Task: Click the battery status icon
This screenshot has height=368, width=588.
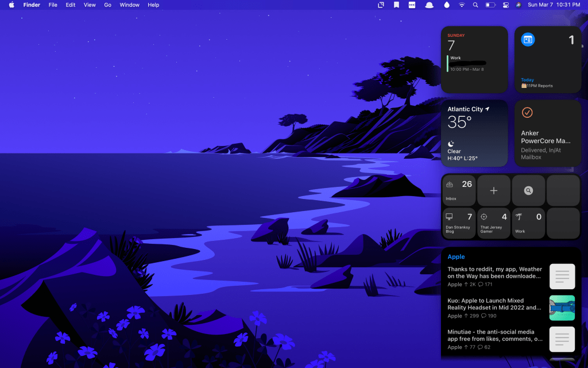Action: 490,5
